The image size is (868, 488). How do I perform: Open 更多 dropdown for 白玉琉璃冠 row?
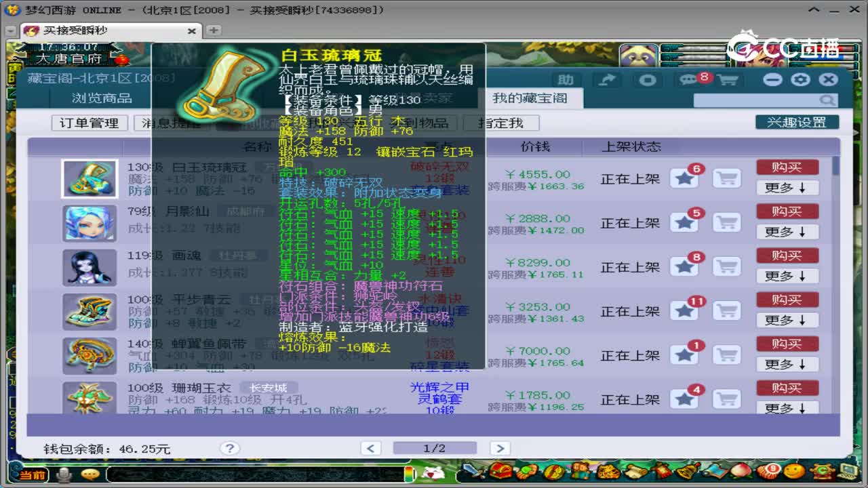tap(787, 188)
